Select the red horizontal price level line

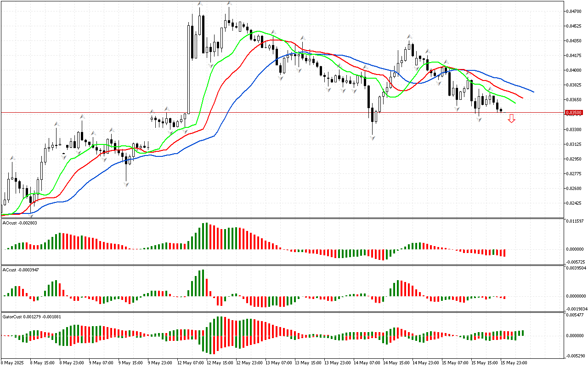pos(276,112)
